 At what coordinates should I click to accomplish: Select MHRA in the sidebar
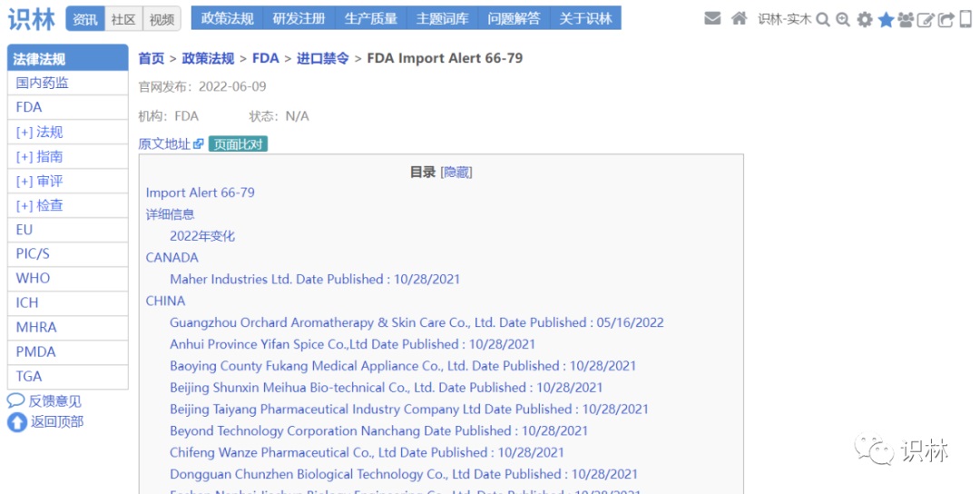pos(67,327)
